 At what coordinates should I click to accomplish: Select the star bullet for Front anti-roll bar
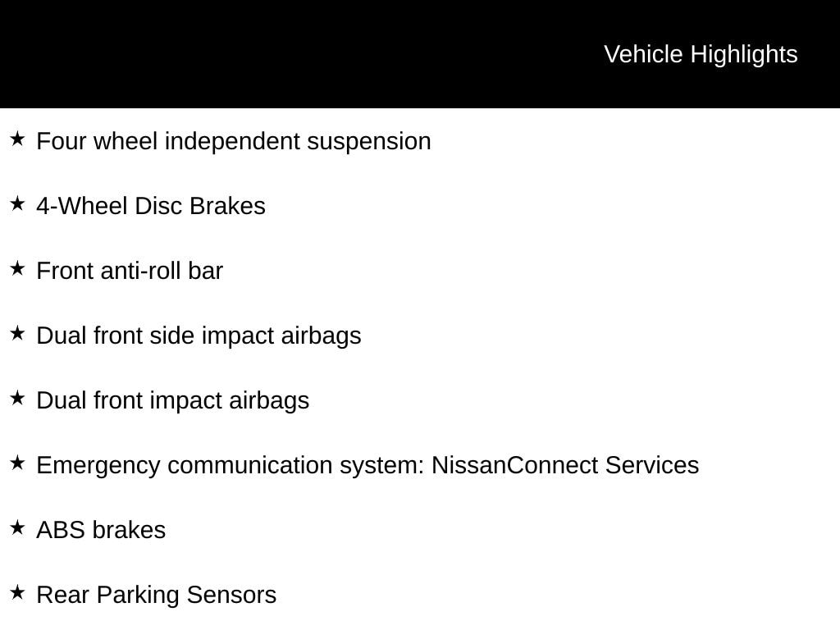tap(18, 269)
